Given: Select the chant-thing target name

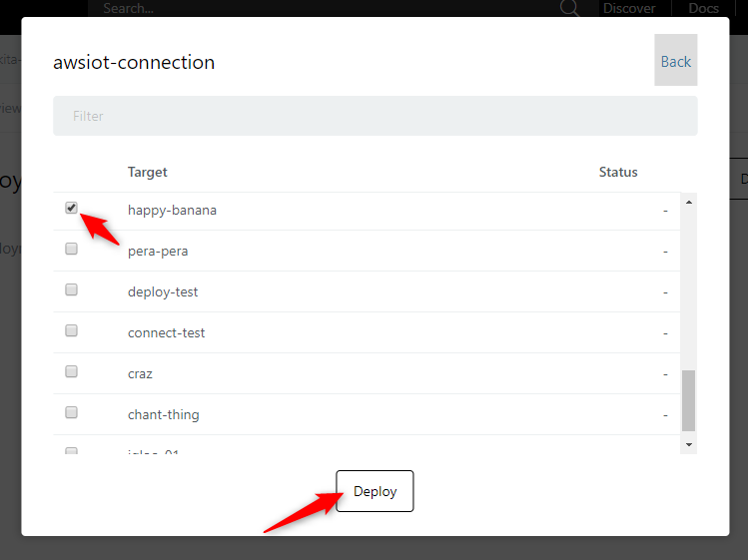Looking at the screenshot, I should [x=164, y=415].
